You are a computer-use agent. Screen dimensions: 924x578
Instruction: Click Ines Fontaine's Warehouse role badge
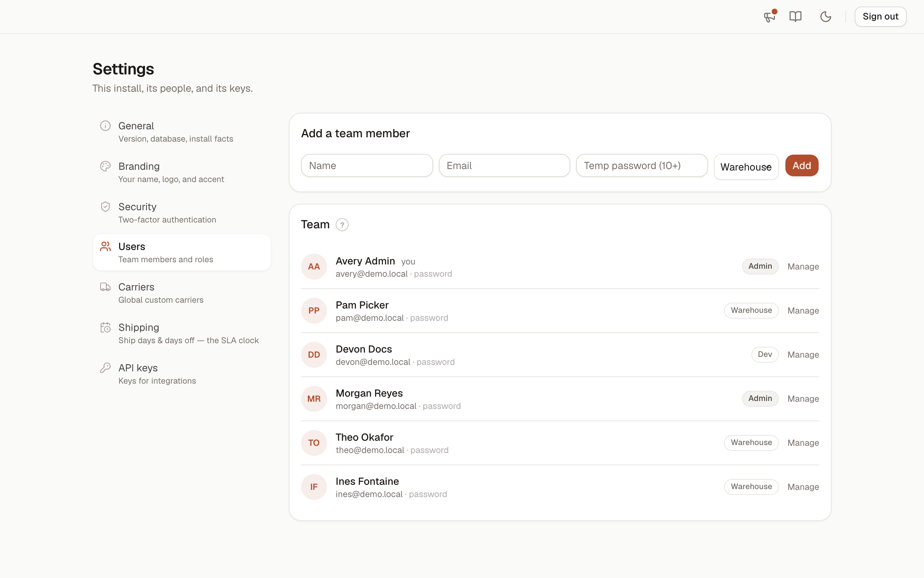(x=751, y=487)
